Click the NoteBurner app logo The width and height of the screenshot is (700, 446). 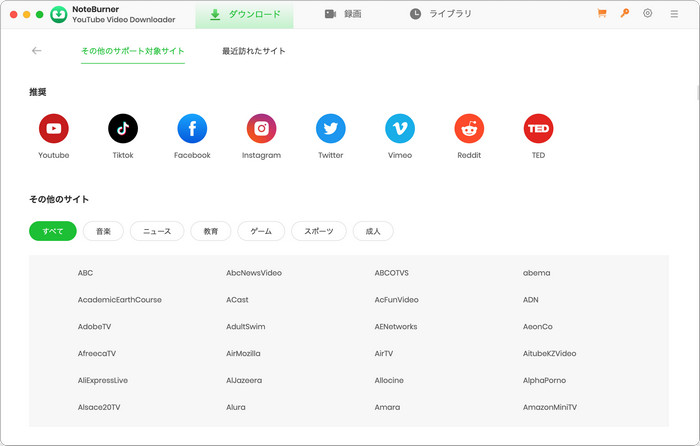coord(58,14)
